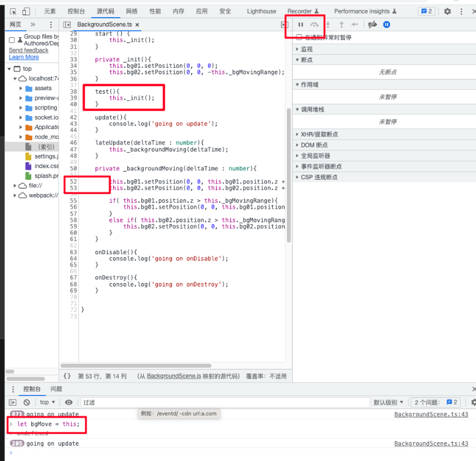Toggle the live expression eye icon
This screenshot has width=476, height=461.
point(69,403)
